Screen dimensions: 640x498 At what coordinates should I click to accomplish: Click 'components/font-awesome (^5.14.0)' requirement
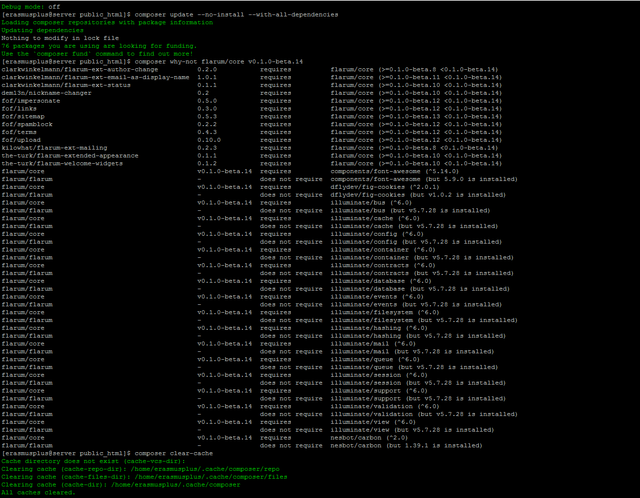coord(395,171)
